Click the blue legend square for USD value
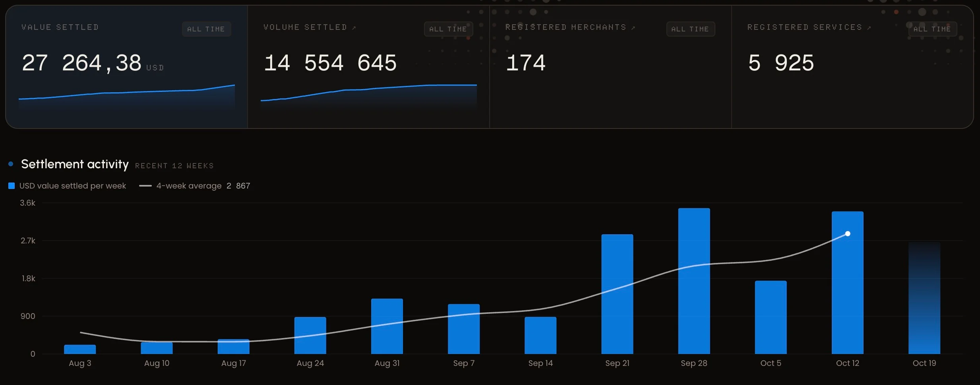 12,186
